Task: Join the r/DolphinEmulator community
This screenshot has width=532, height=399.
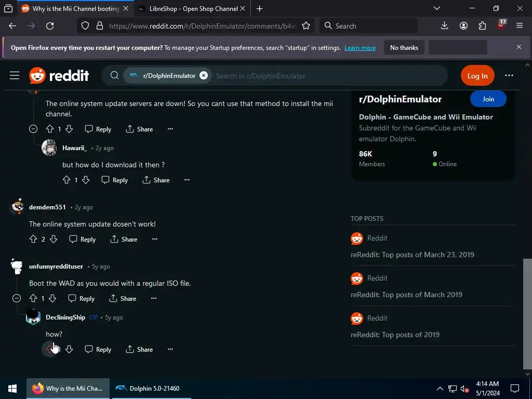Action: click(488, 99)
